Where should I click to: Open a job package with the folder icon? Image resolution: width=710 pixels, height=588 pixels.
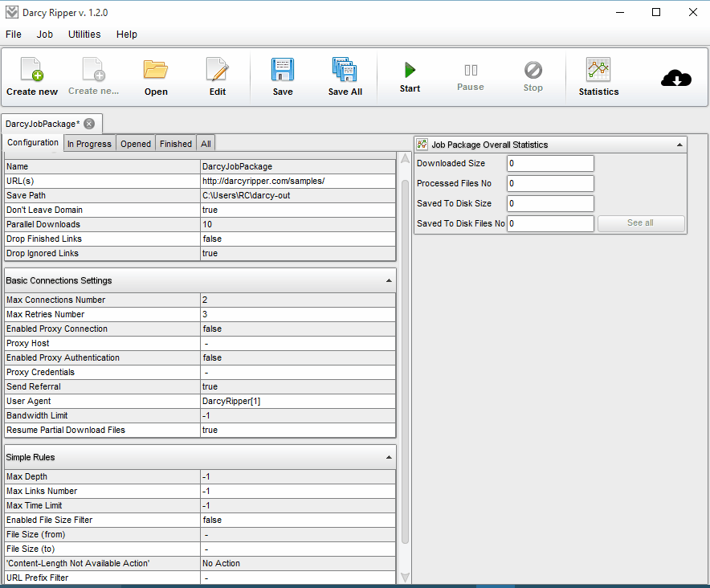(156, 70)
